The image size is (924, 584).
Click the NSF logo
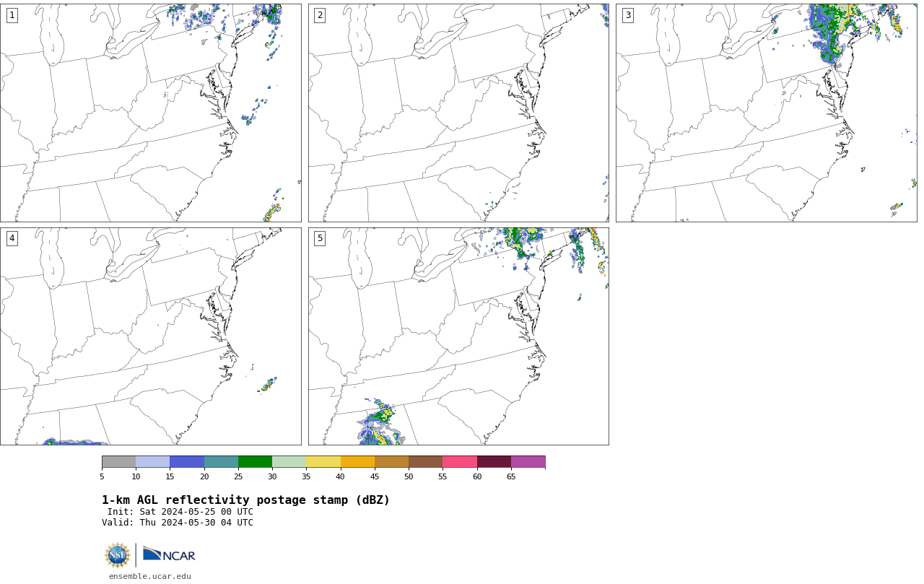click(x=118, y=555)
